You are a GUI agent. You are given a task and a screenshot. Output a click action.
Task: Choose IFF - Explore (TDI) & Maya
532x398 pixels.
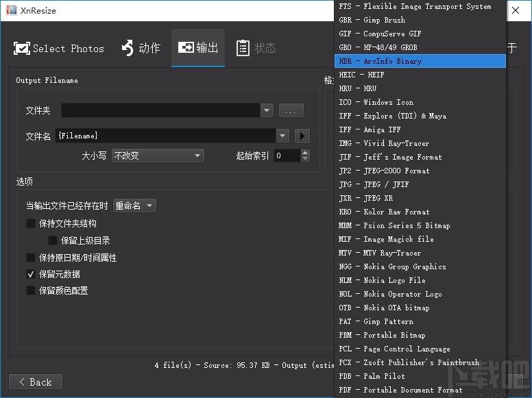pos(420,116)
